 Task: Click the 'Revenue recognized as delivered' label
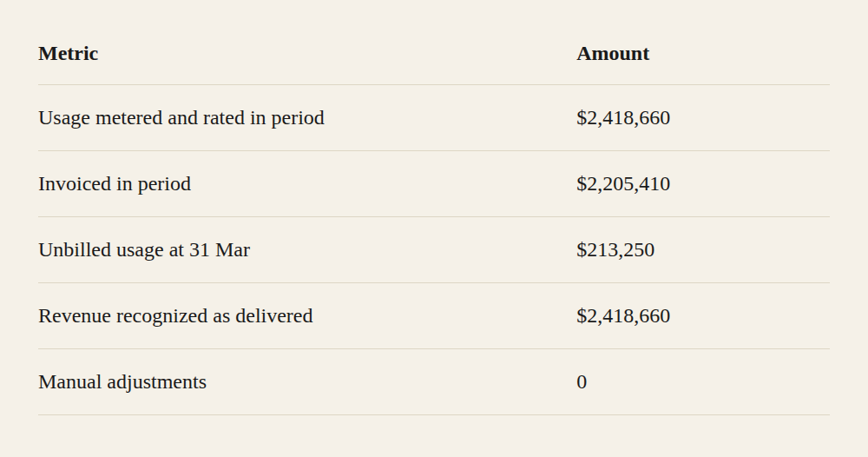pos(175,315)
